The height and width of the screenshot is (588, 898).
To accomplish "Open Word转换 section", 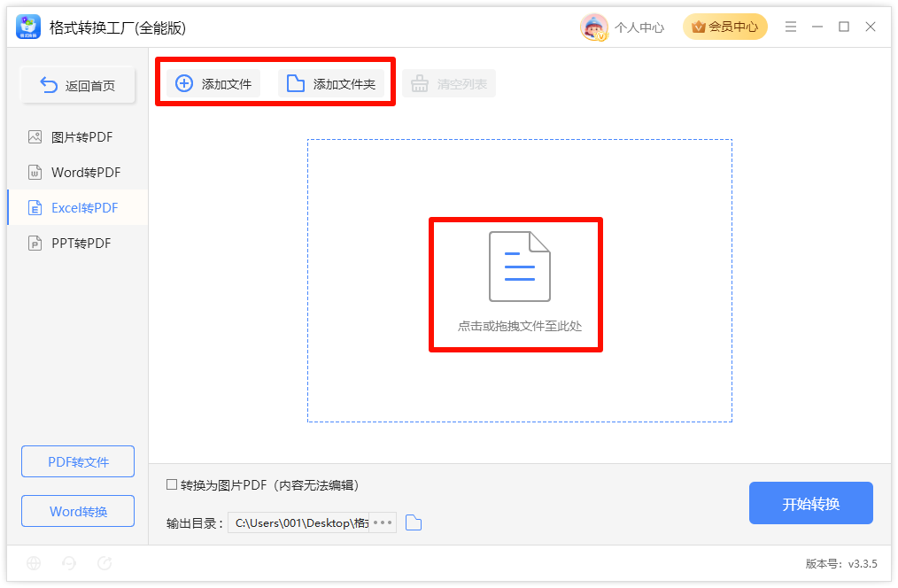I will pyautogui.click(x=78, y=511).
